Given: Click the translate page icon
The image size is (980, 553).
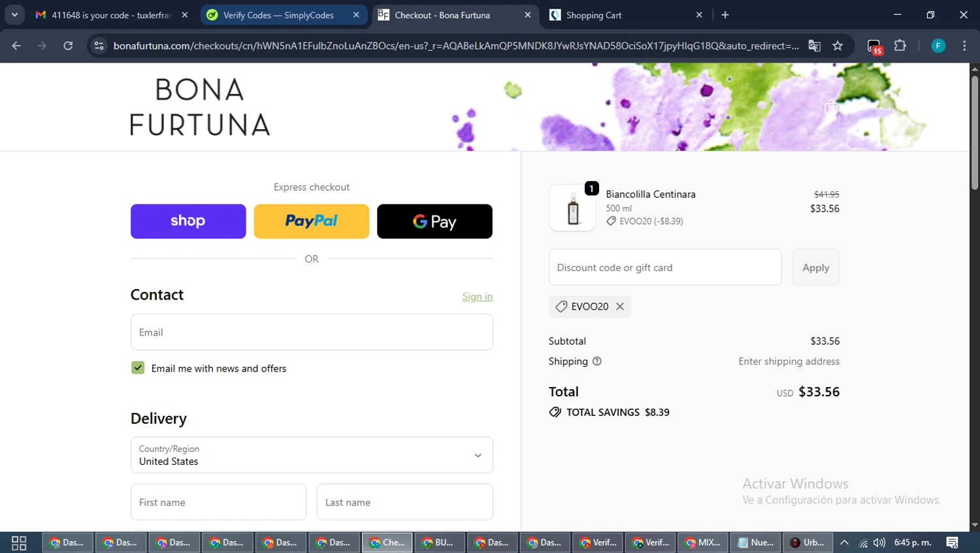Looking at the screenshot, I should [x=814, y=46].
